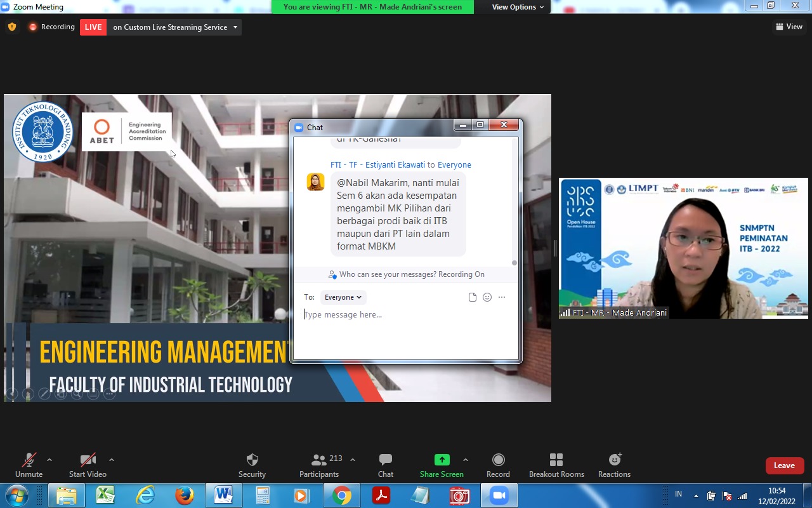The height and width of the screenshot is (508, 812).
Task: Open the Security shield icon
Action: (x=252, y=460)
